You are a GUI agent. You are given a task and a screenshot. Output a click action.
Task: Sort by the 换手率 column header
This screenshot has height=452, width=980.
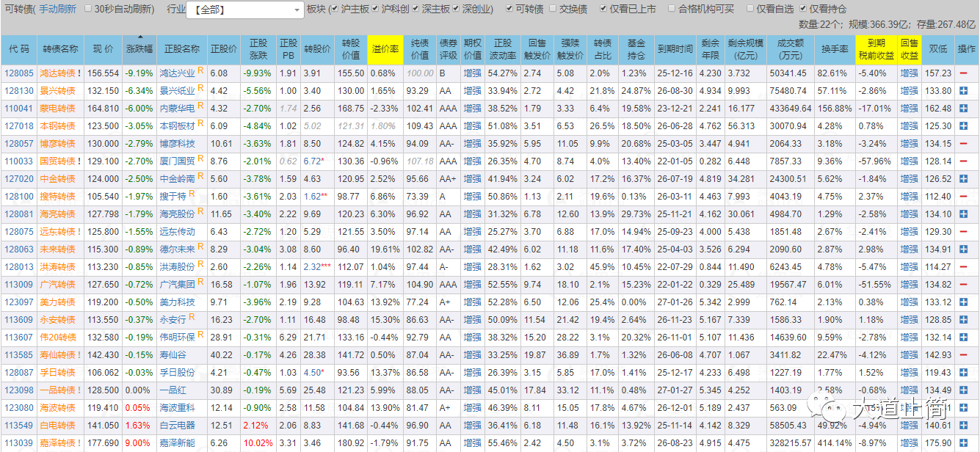(x=835, y=49)
